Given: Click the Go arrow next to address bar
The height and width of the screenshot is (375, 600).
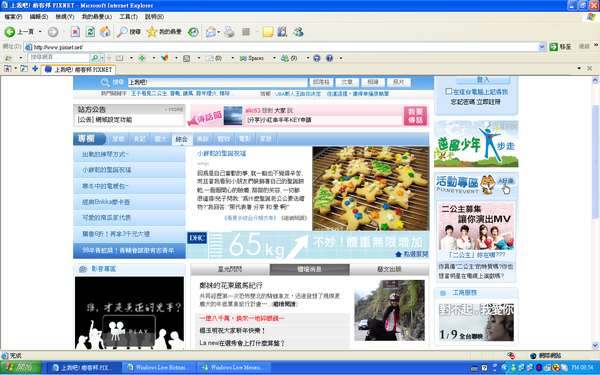Looking at the screenshot, I should point(553,47).
